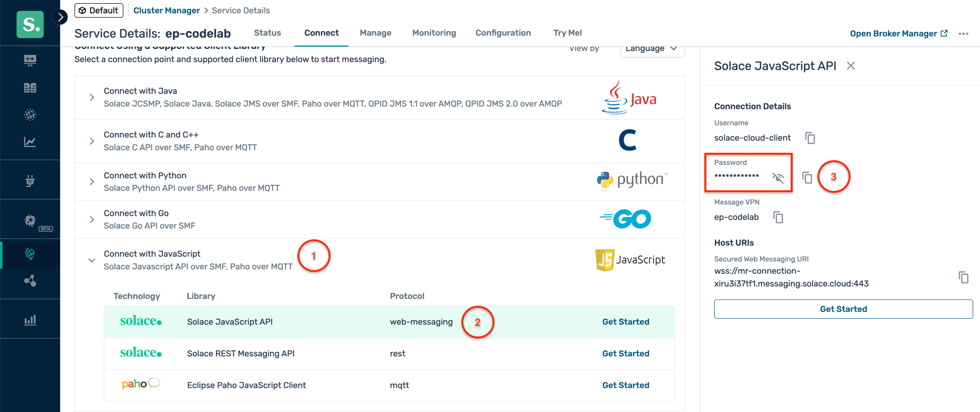Image resolution: width=980 pixels, height=412 pixels.
Task: Expand the left sidebar navigation arrow
Action: (61, 17)
